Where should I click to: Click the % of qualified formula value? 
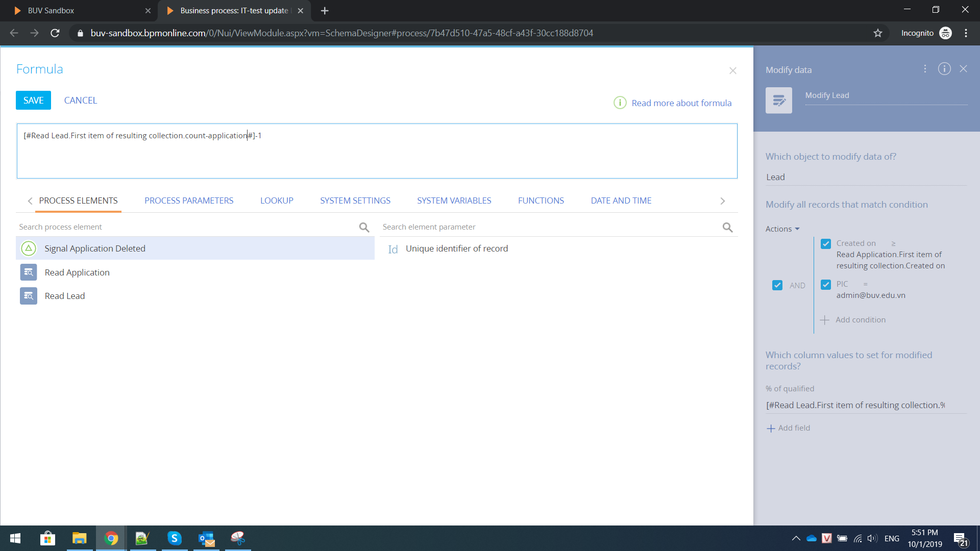(866, 405)
